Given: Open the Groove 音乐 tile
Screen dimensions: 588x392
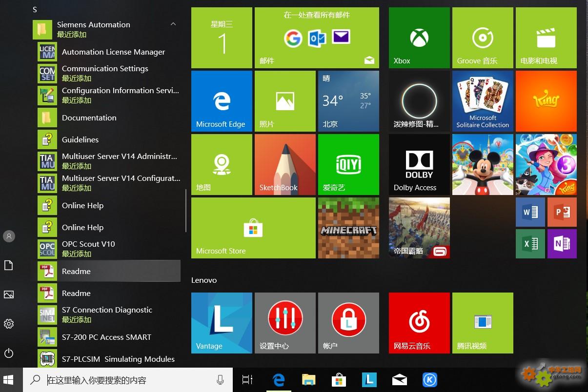Looking at the screenshot, I should tap(483, 38).
